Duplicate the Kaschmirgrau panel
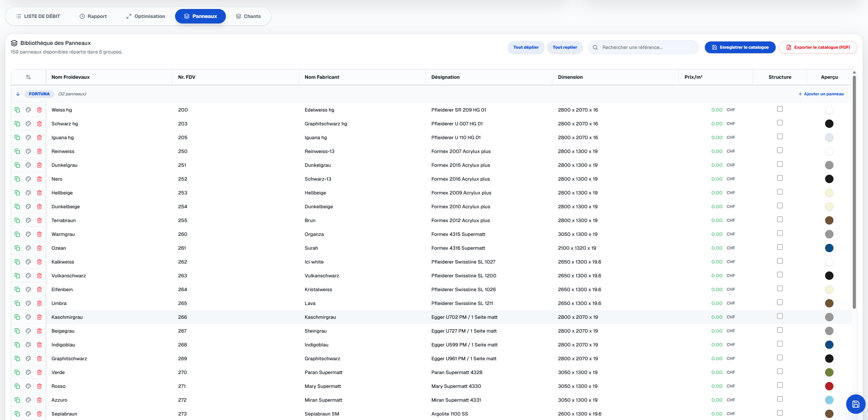The image size is (868, 420). (17, 317)
